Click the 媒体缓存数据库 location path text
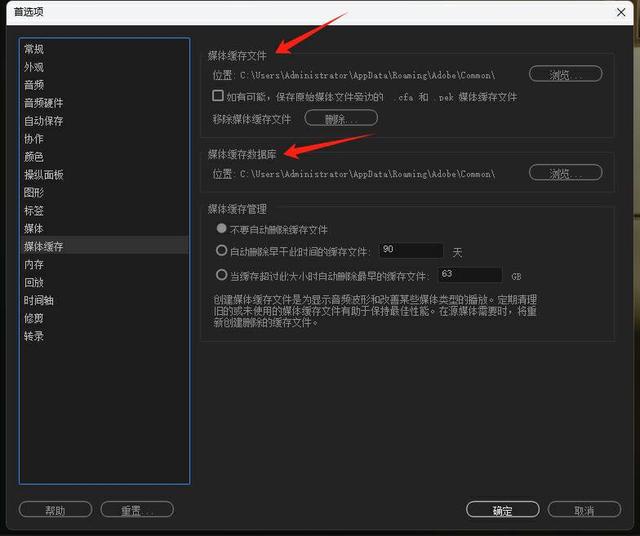 (367, 174)
